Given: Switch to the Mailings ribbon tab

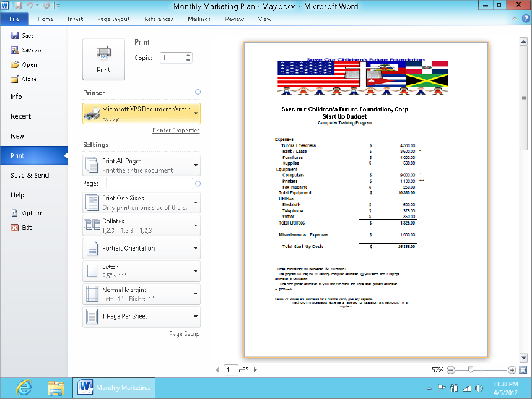Looking at the screenshot, I should coord(199,19).
